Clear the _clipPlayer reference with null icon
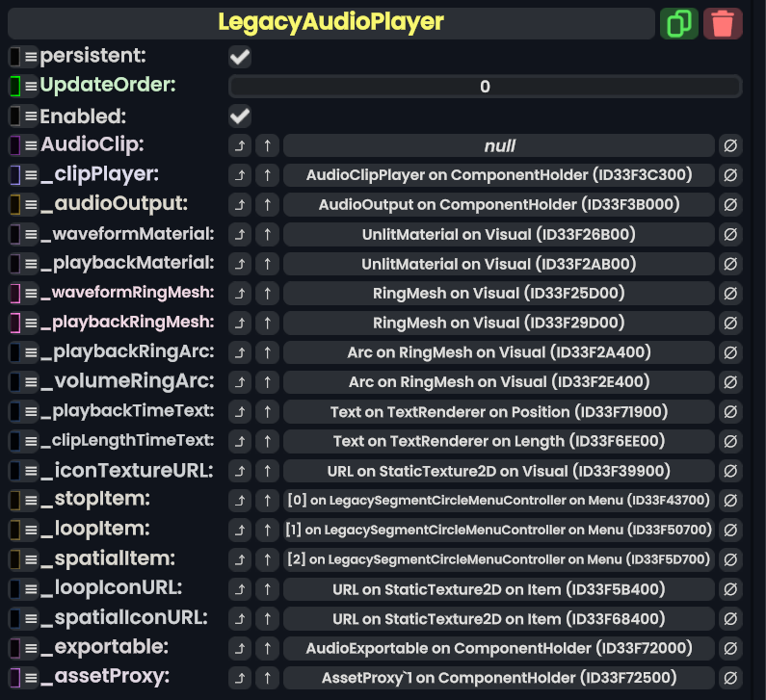The image size is (766, 700). coord(730,175)
